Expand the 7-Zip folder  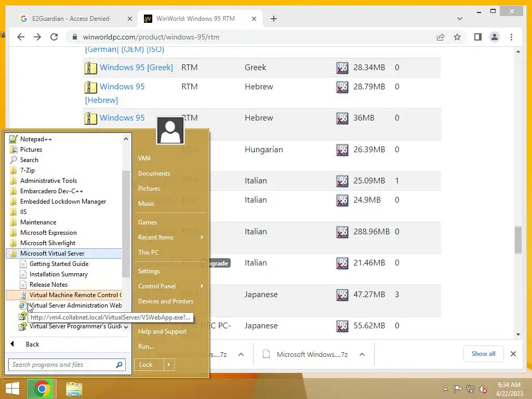(x=27, y=170)
